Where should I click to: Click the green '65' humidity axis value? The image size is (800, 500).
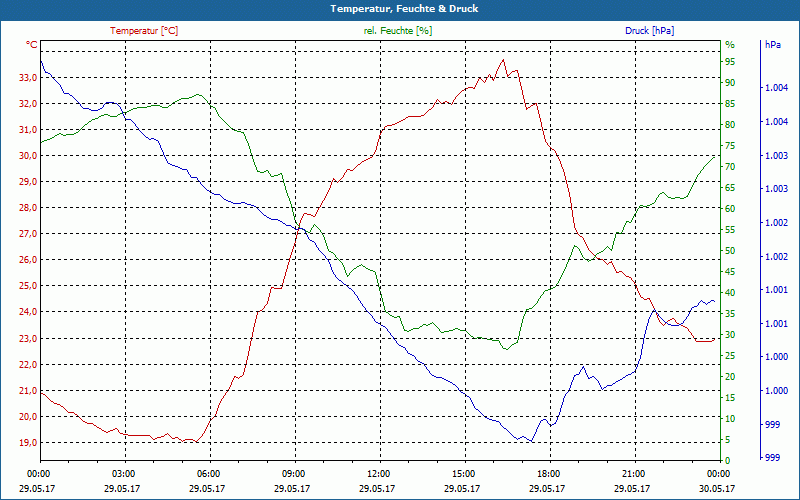pyautogui.click(x=731, y=188)
